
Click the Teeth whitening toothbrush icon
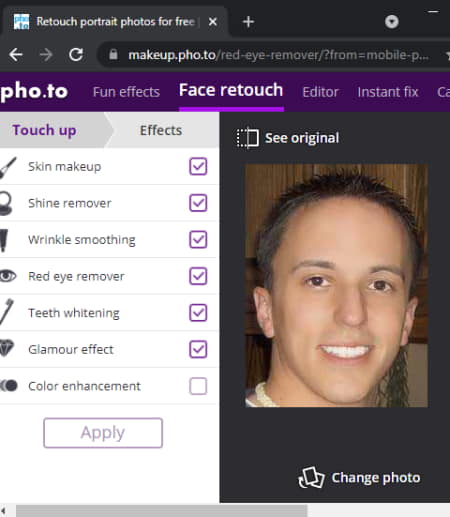point(7,312)
